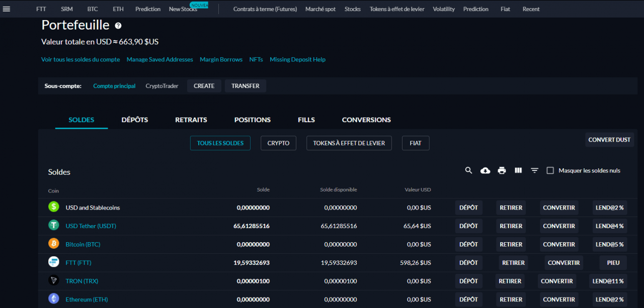Image resolution: width=644 pixels, height=308 pixels.
Task: Click the CONVERT DUST button
Action: tap(609, 140)
